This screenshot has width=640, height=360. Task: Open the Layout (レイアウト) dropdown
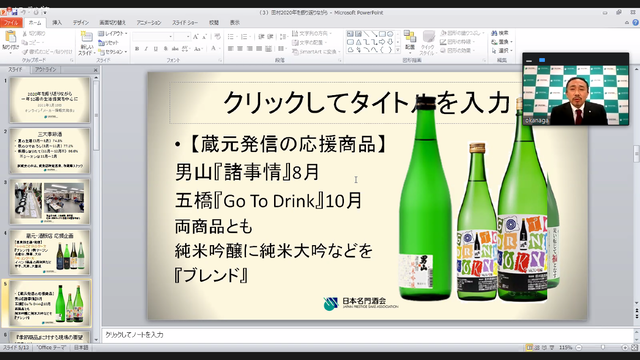[113, 33]
